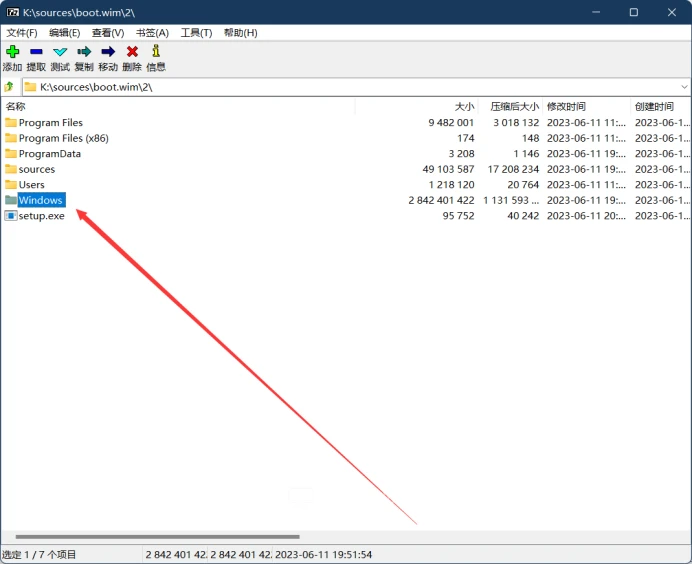Click the Copy (复制) arrow icon

[84, 52]
